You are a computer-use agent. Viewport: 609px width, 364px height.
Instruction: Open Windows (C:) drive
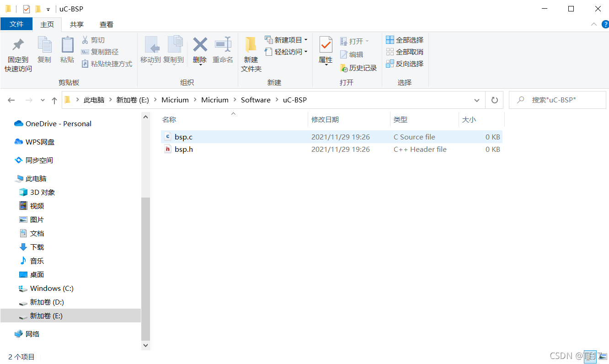click(46, 288)
